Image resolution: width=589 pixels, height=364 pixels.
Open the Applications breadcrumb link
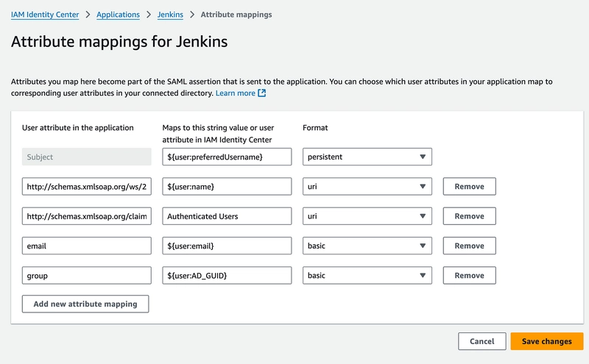coord(118,15)
